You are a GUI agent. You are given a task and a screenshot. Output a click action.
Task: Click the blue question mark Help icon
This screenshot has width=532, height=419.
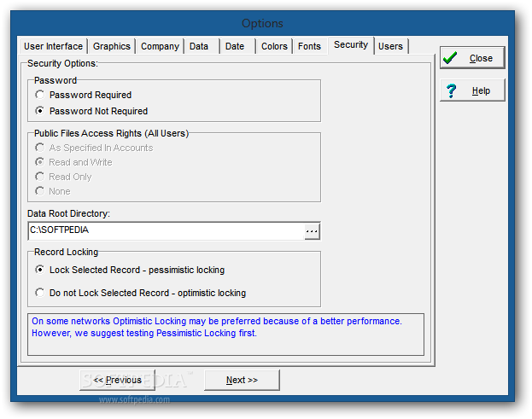coord(451,90)
